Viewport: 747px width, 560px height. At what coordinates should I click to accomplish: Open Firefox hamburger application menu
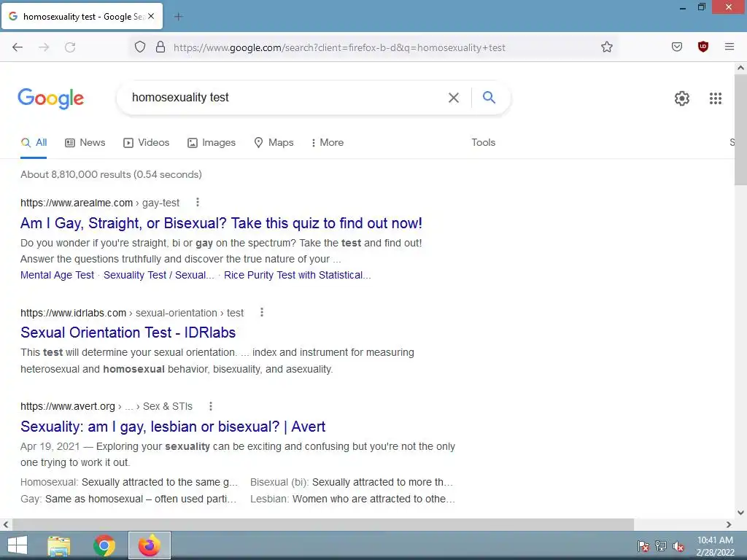(x=729, y=47)
